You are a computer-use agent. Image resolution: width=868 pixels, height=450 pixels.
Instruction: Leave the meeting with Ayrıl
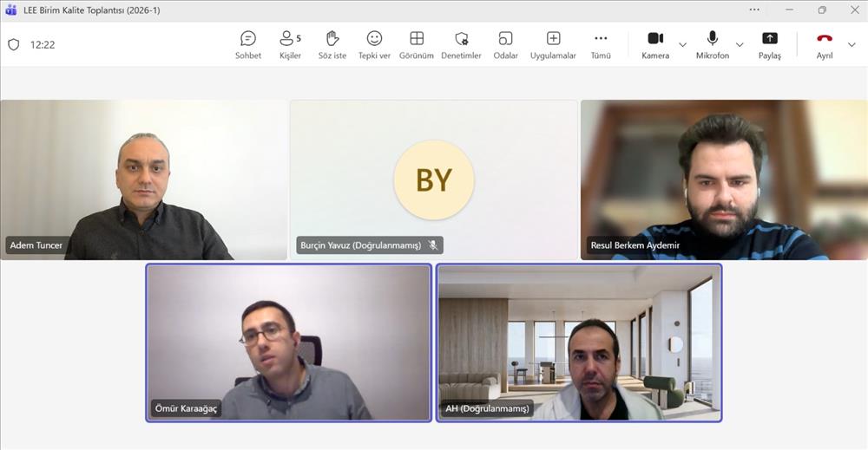tap(824, 44)
